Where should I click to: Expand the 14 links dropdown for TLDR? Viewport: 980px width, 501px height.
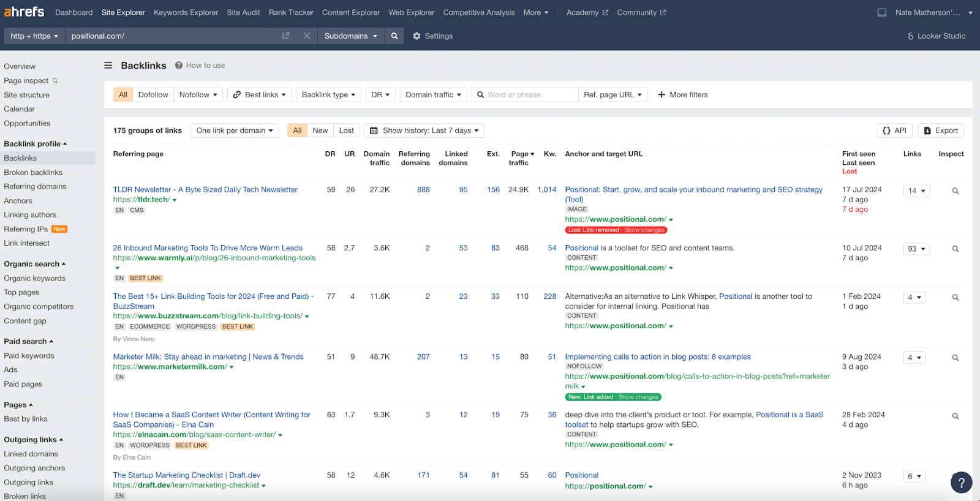(917, 191)
